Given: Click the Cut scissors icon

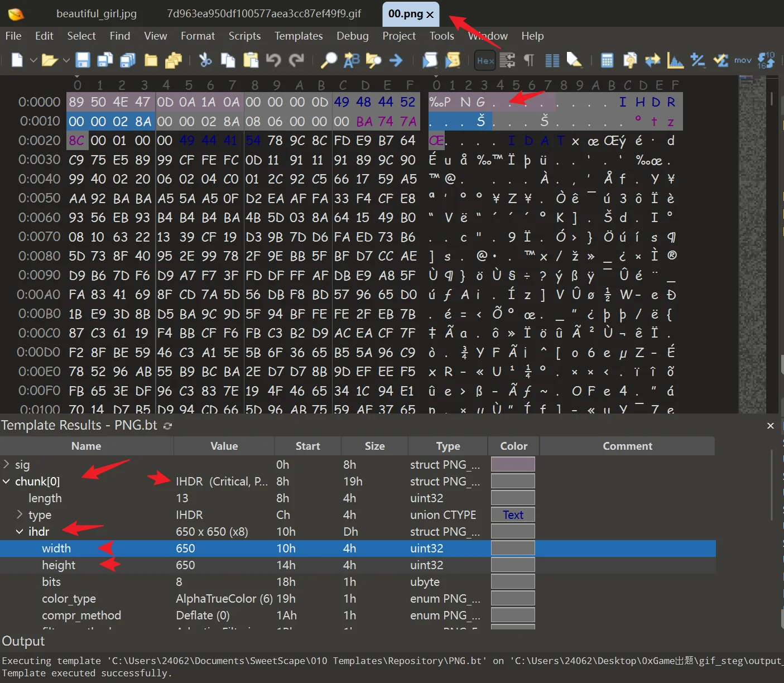Looking at the screenshot, I should (205, 60).
